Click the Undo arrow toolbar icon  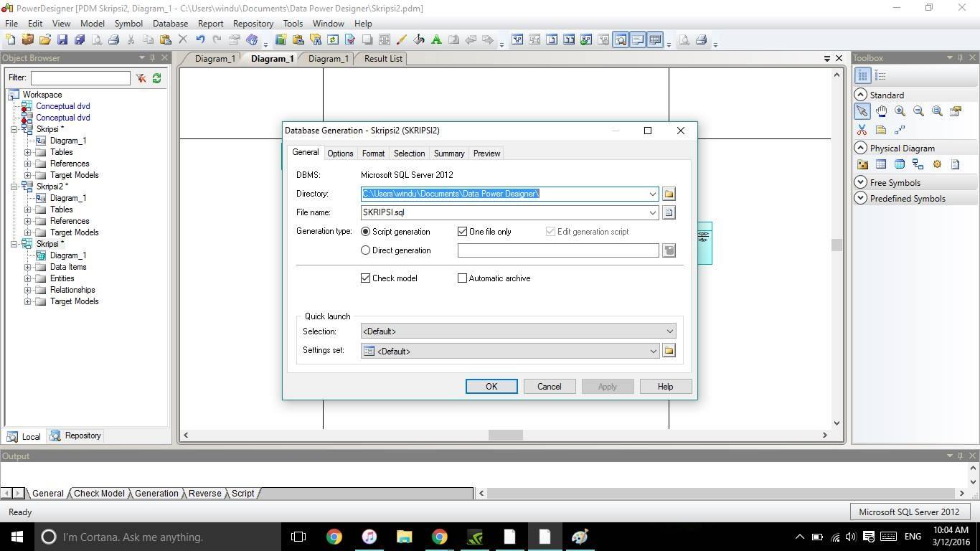point(200,40)
